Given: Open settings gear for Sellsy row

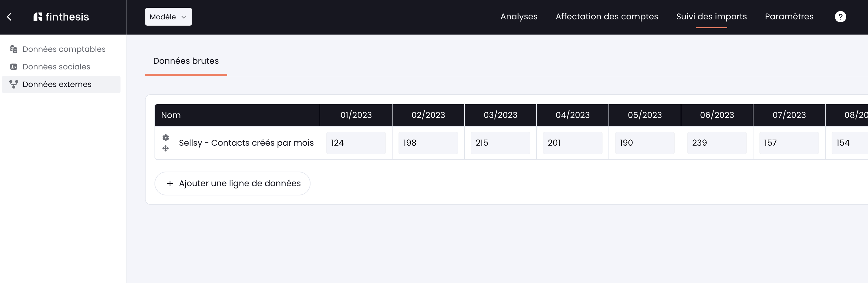Looking at the screenshot, I should (x=166, y=138).
